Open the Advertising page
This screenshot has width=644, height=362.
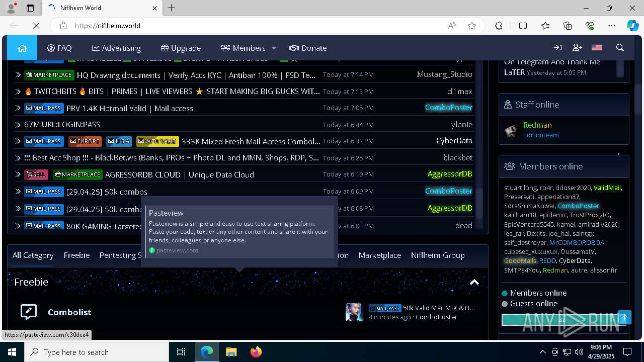pos(116,48)
